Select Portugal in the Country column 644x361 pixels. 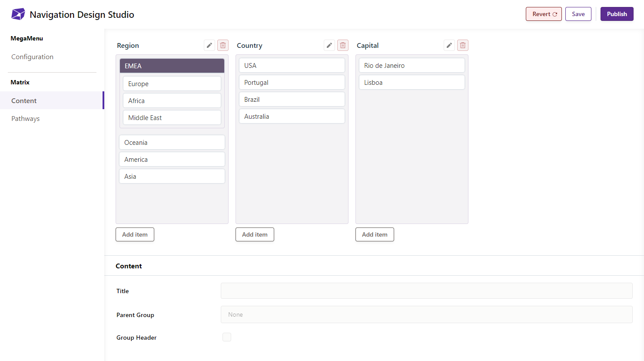[x=292, y=82]
